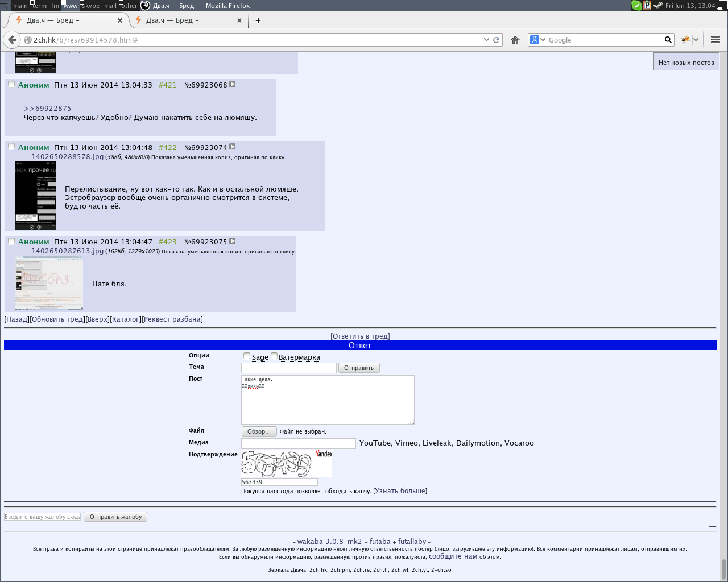Open the сообщите нам link
The height and width of the screenshot is (582, 728).
tap(453, 556)
